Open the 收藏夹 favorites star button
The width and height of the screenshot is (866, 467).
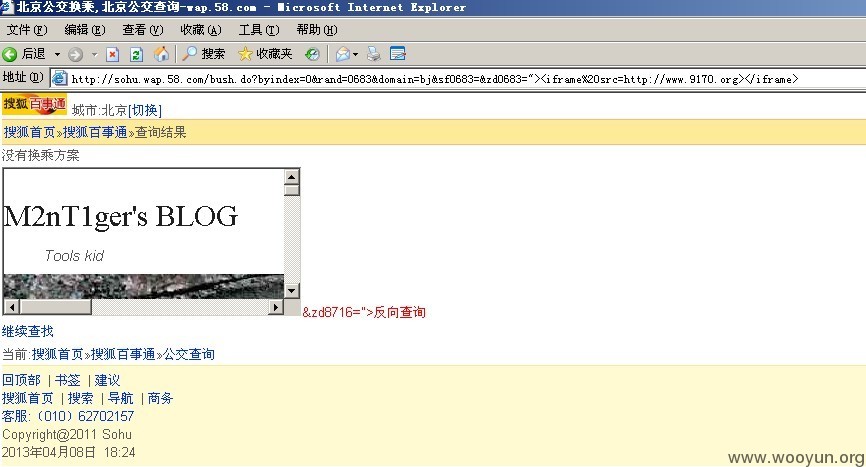(265, 54)
